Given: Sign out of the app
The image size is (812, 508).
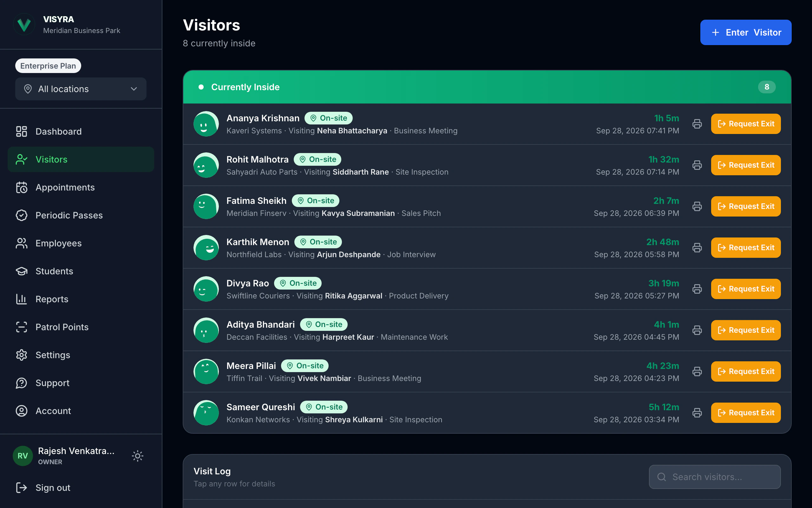Looking at the screenshot, I should coord(81,488).
